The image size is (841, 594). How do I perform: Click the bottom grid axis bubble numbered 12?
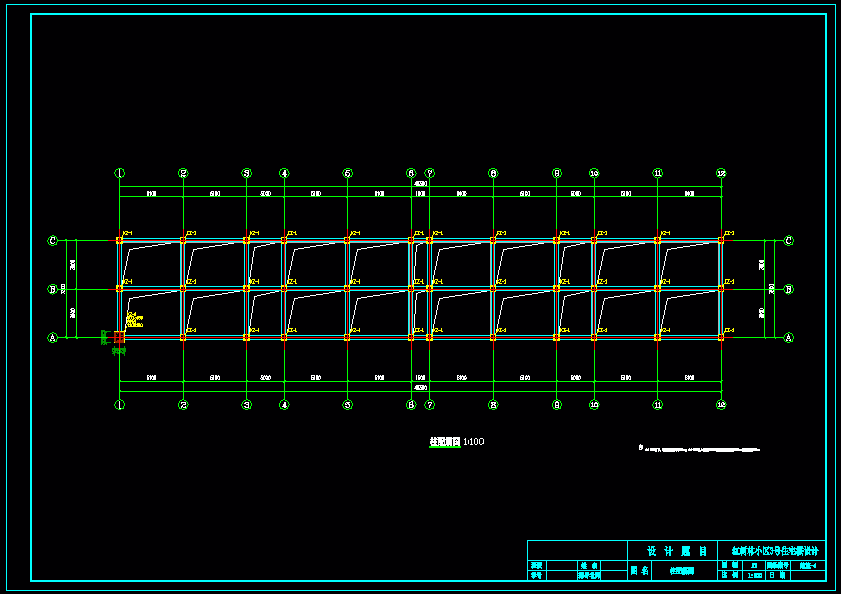coord(721,405)
